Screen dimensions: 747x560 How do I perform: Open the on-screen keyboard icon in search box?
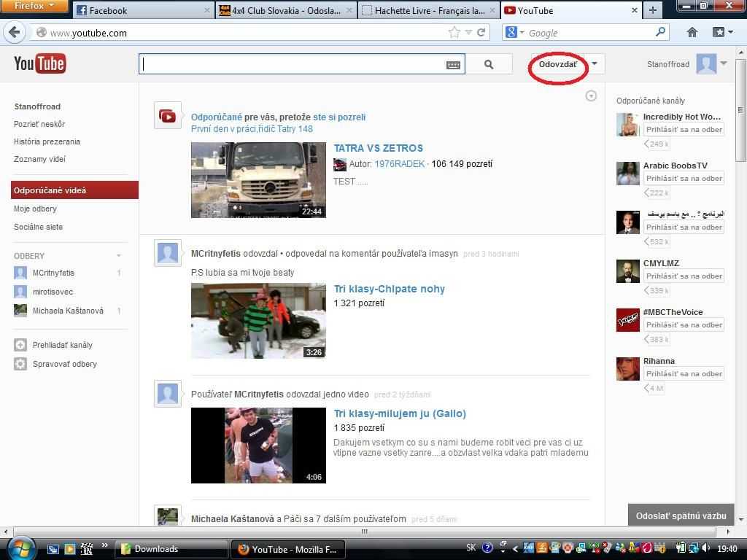pos(453,65)
